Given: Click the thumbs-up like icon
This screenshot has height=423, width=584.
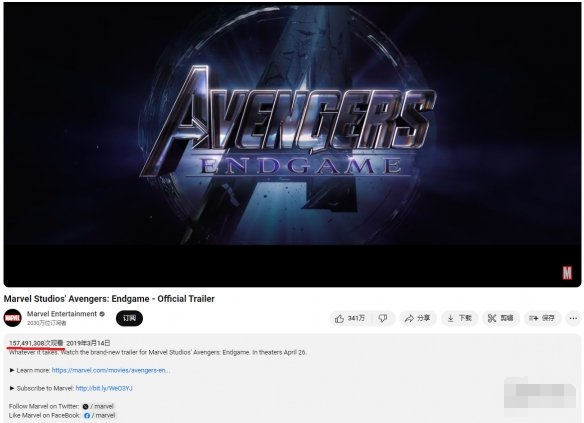Looking at the screenshot, I should coord(339,319).
